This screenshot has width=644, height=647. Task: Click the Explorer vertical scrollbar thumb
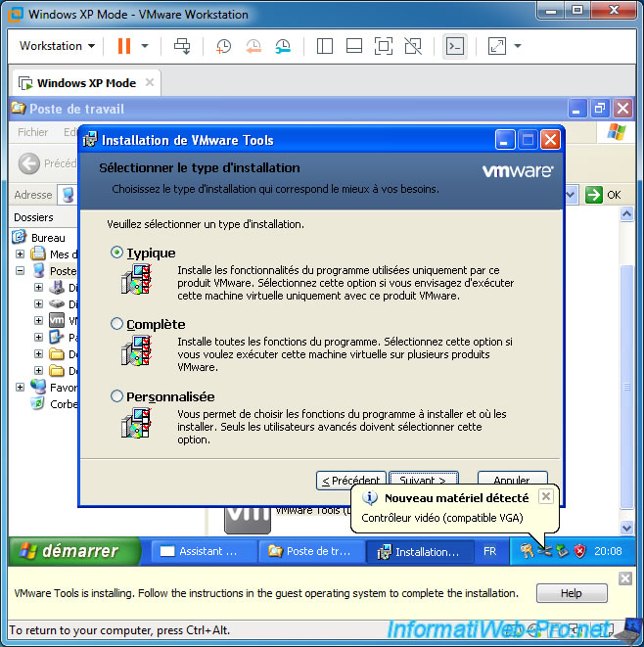(x=626, y=387)
